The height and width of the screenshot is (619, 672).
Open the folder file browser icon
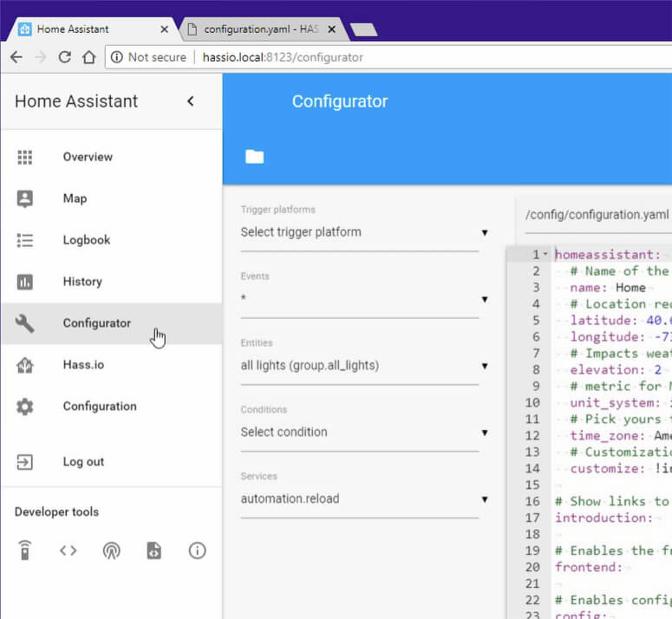pos(255,157)
